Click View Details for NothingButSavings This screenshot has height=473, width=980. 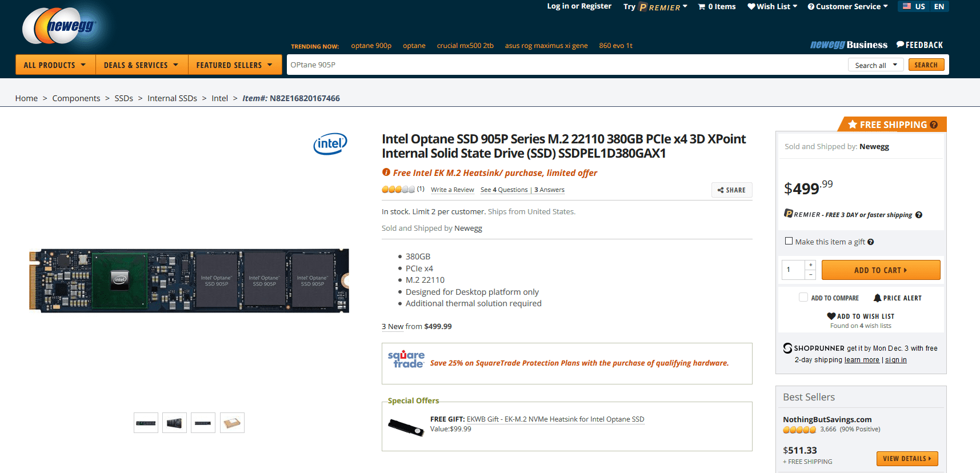click(x=907, y=459)
